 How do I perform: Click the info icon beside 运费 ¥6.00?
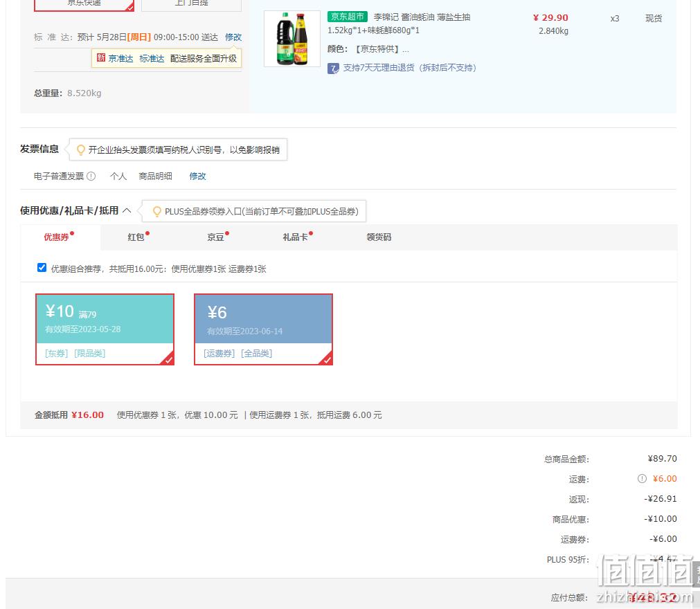tap(642, 479)
